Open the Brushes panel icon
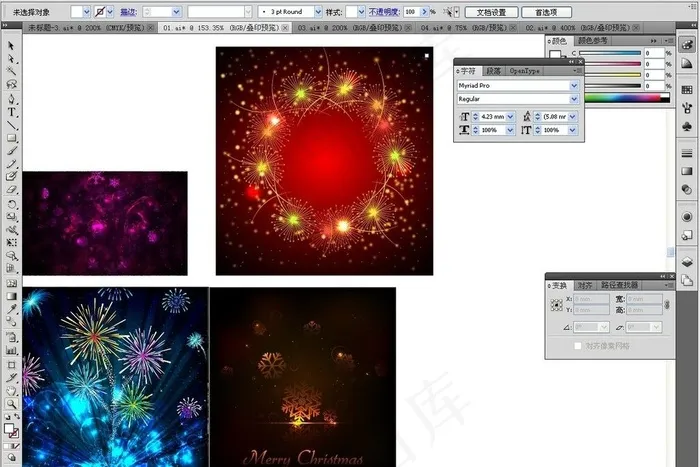 tap(687, 108)
